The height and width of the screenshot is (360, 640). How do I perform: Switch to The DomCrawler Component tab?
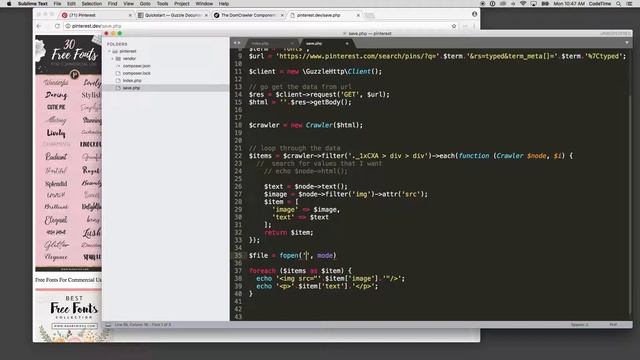click(x=248, y=15)
